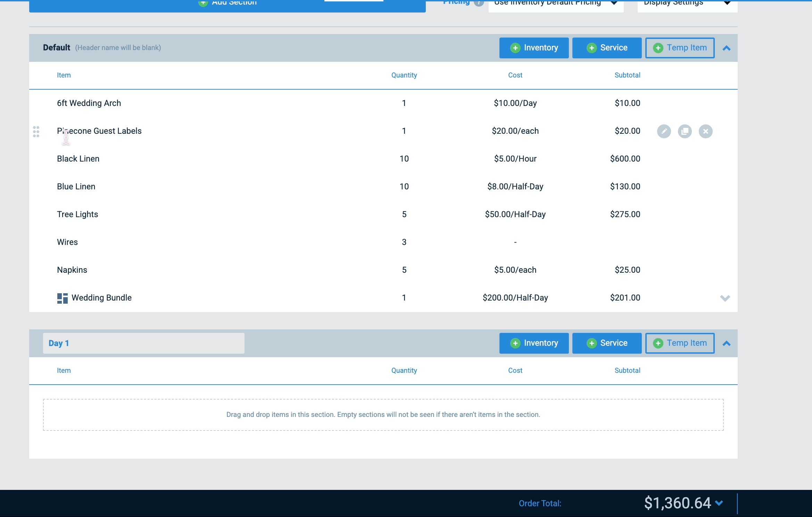Click the Wedding Bundle item name
812x517 pixels.
(101, 298)
